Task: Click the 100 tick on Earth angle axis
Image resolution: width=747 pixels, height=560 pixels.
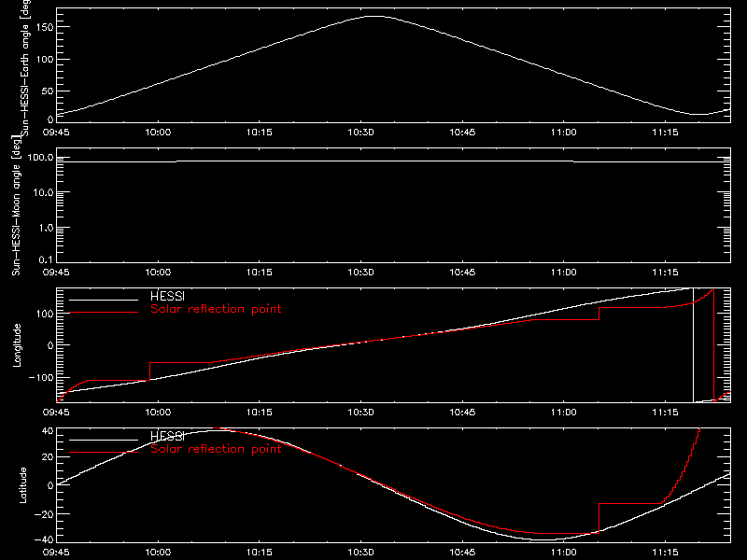Action: coord(47,60)
